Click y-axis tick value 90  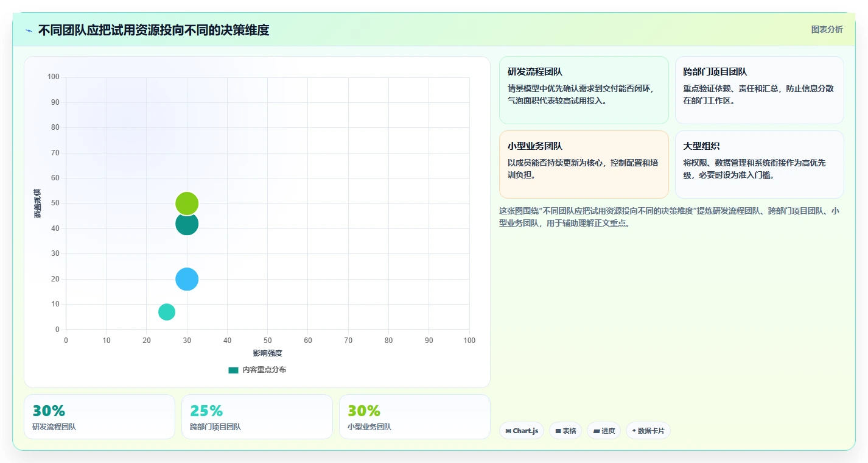[55, 102]
